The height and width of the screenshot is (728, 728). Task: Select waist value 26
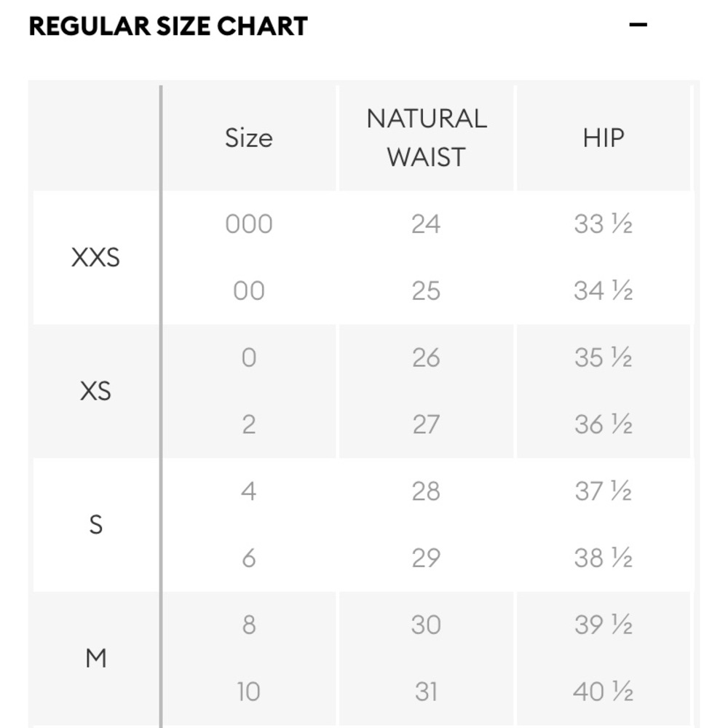(x=426, y=357)
